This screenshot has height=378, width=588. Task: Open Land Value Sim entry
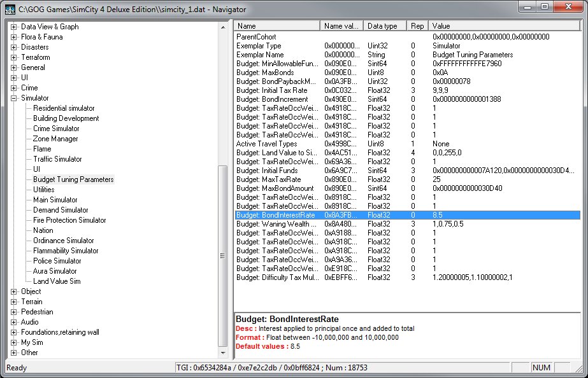coord(57,281)
